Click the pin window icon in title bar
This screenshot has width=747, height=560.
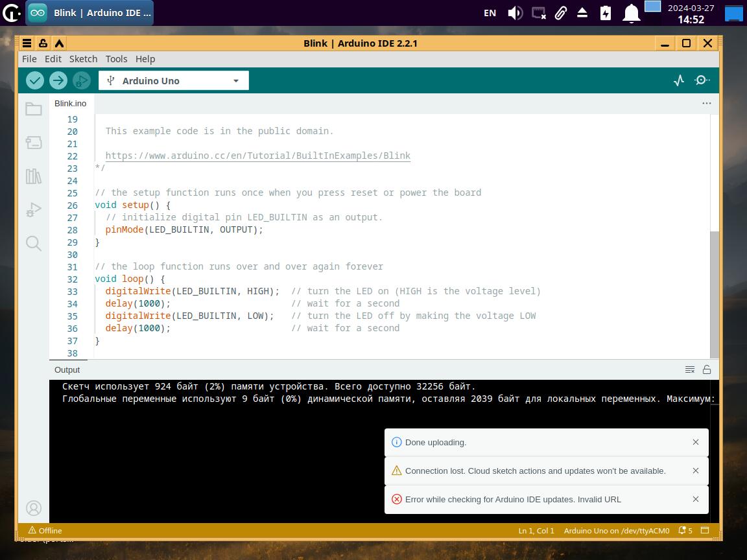pyautogui.click(x=43, y=43)
